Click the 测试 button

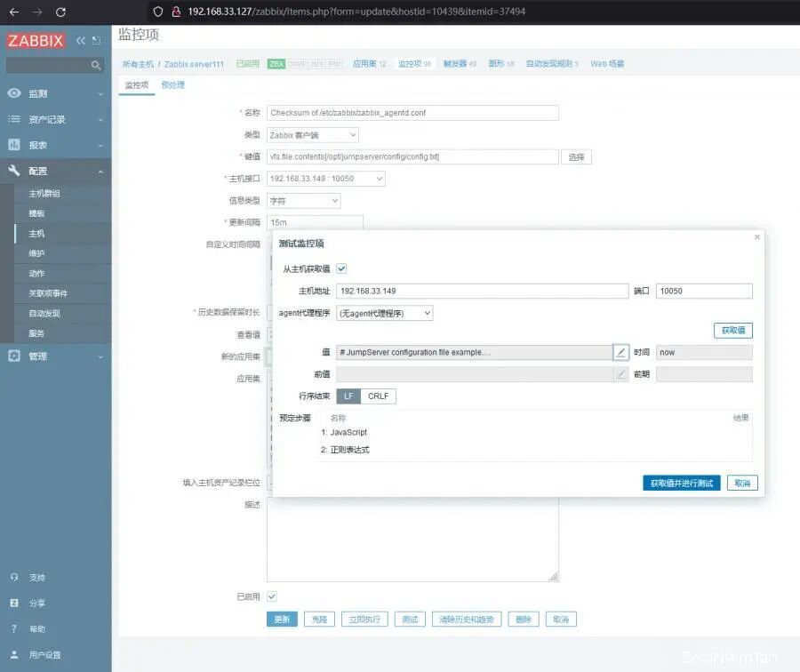[x=410, y=619]
